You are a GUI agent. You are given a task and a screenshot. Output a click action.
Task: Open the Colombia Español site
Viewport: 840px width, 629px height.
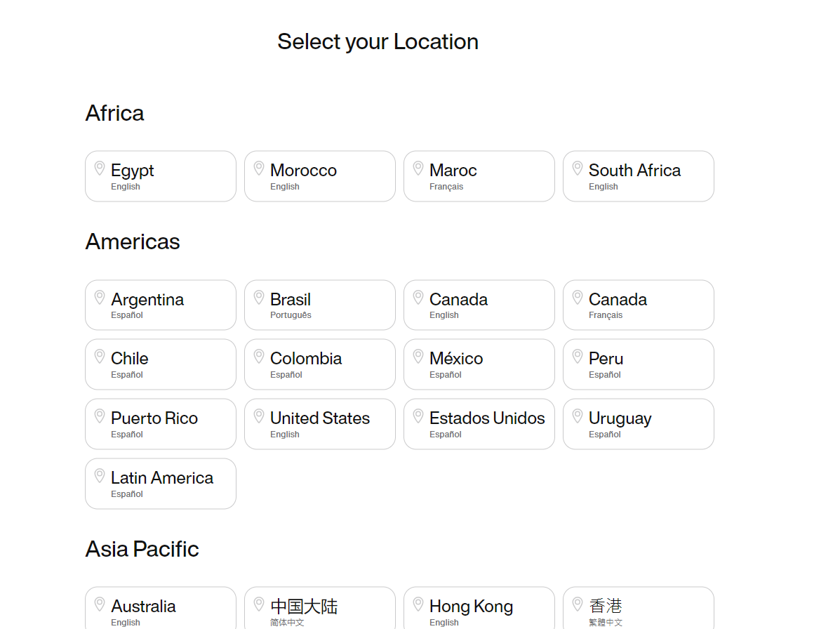tap(319, 364)
